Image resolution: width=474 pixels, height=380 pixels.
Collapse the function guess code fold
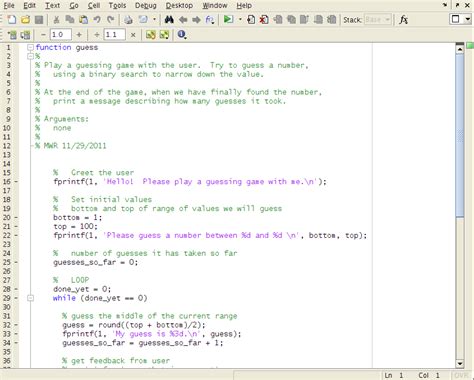coord(30,47)
